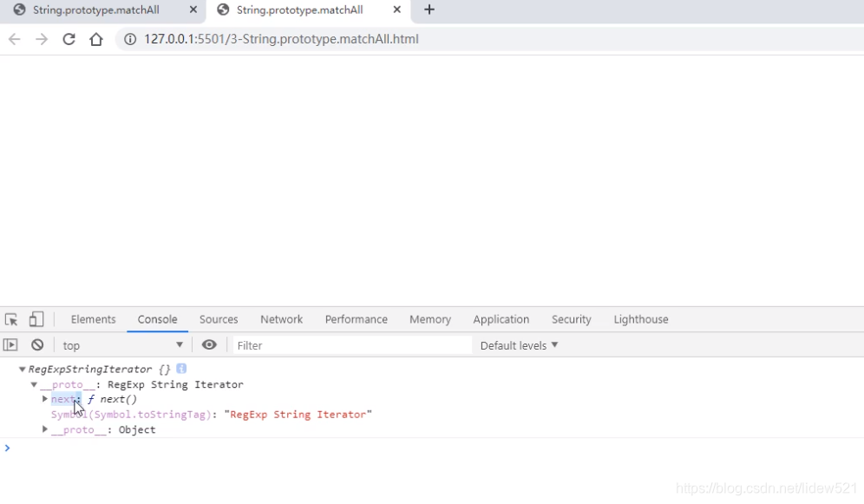
Task: Select the "RegExp String Iterator" string value
Action: [298, 414]
